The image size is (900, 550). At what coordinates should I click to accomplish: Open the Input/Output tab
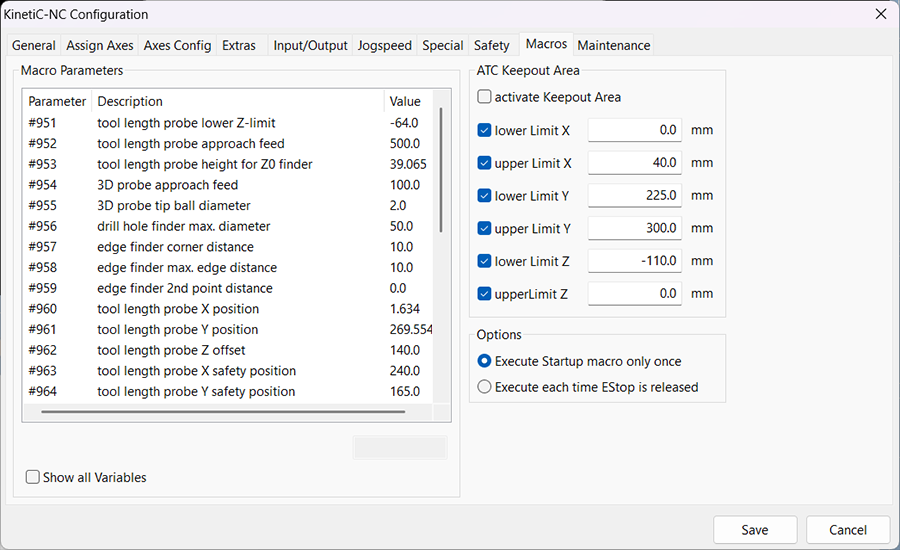(x=310, y=45)
